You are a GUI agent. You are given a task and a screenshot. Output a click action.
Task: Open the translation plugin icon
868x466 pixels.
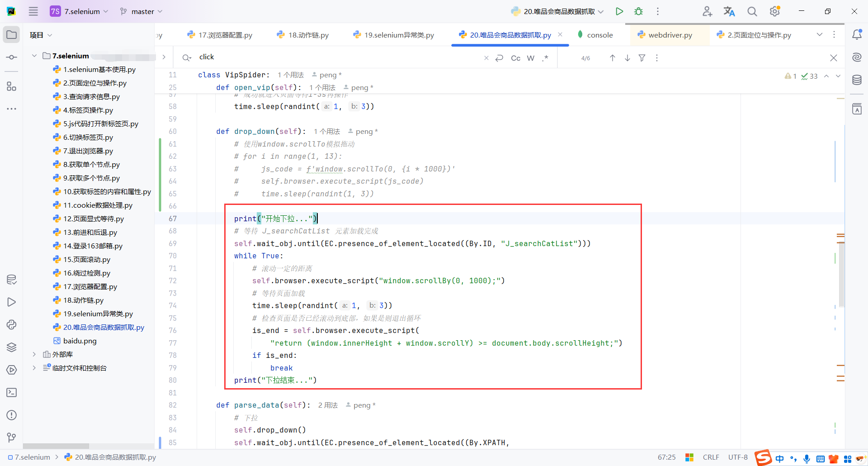click(x=729, y=11)
